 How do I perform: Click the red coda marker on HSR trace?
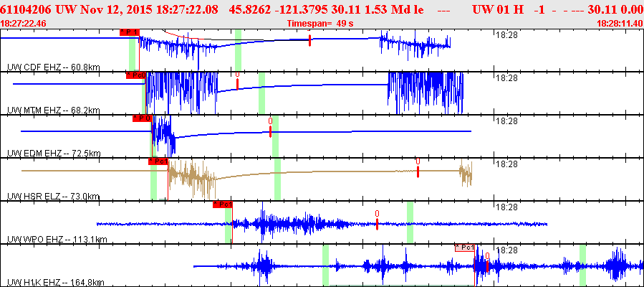click(418, 170)
